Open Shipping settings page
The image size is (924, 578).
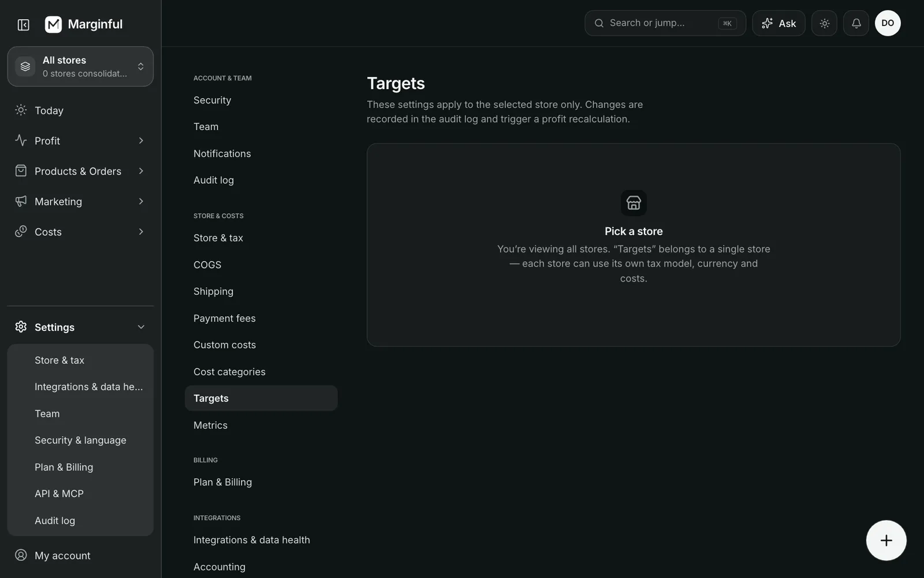261,291
